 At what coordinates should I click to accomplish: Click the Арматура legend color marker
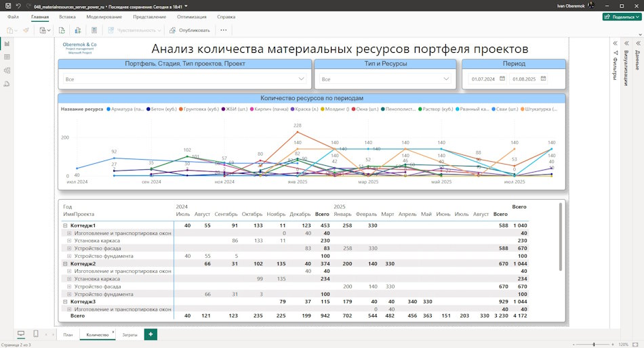point(108,109)
